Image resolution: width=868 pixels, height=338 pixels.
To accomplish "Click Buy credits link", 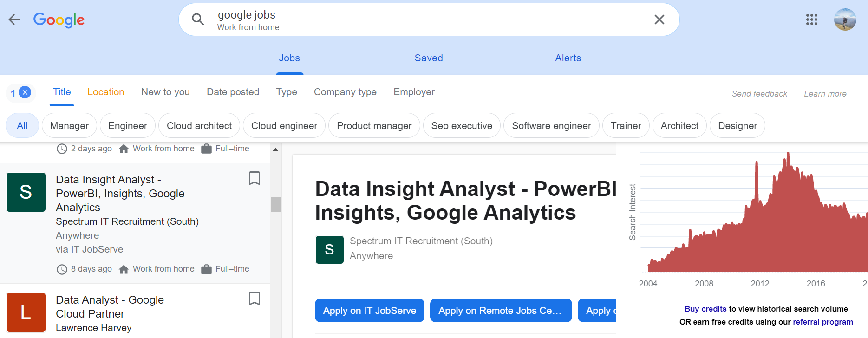I will point(705,309).
